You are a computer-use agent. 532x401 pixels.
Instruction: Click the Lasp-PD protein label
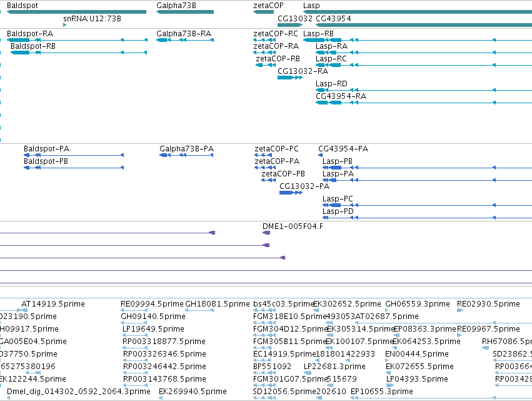pyautogui.click(x=338, y=211)
